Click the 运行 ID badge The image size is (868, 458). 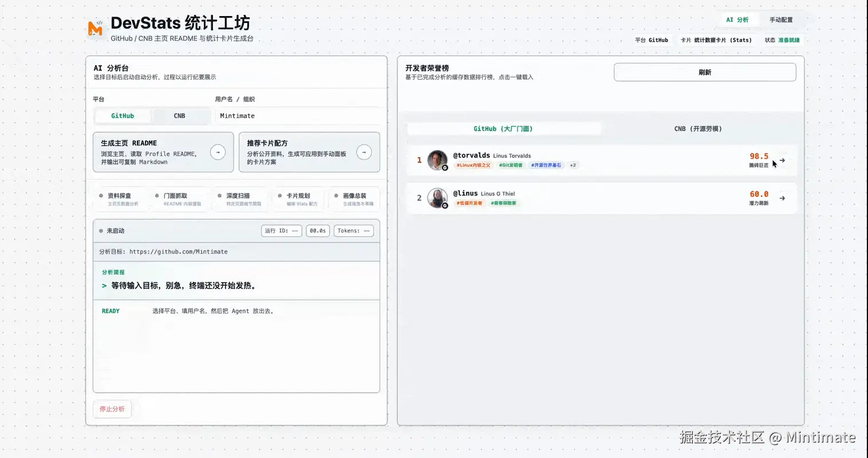(x=282, y=231)
